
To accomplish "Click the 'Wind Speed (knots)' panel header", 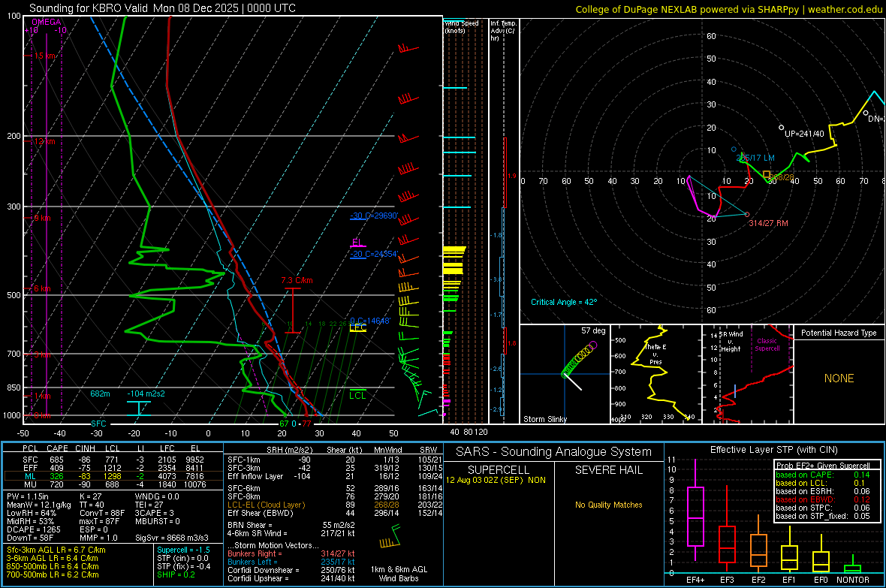I will click(x=462, y=26).
